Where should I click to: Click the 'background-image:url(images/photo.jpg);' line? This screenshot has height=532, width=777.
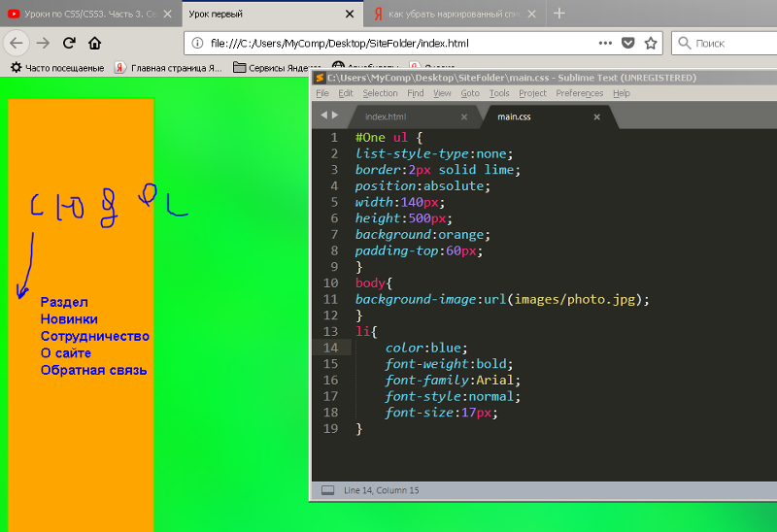point(502,299)
